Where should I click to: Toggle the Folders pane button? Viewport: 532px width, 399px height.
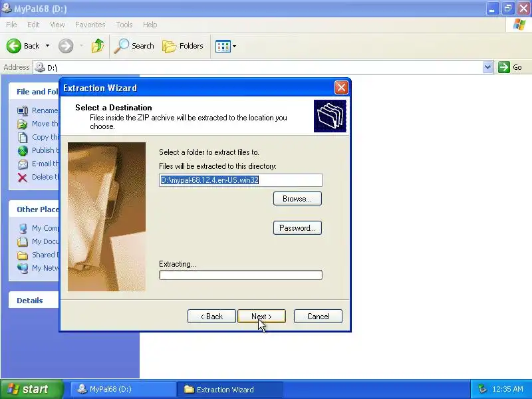(183, 46)
